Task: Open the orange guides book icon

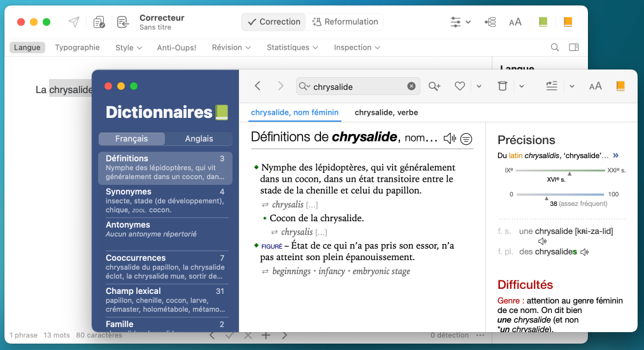Action: [x=620, y=86]
